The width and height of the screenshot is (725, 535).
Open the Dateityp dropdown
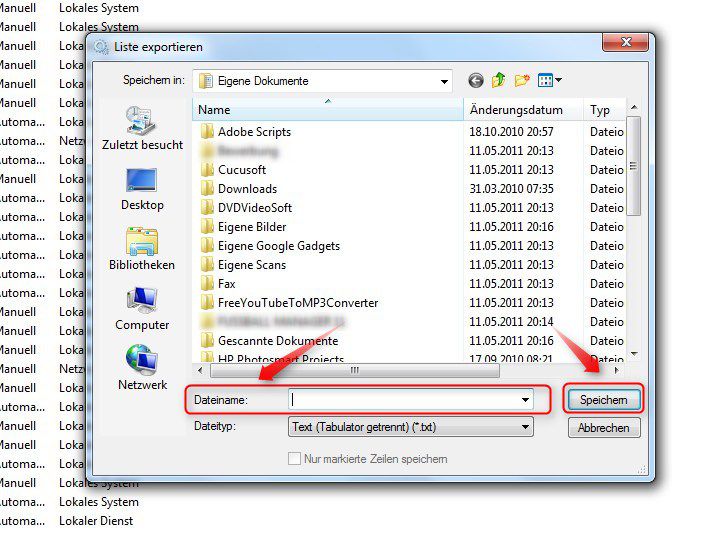click(411, 427)
